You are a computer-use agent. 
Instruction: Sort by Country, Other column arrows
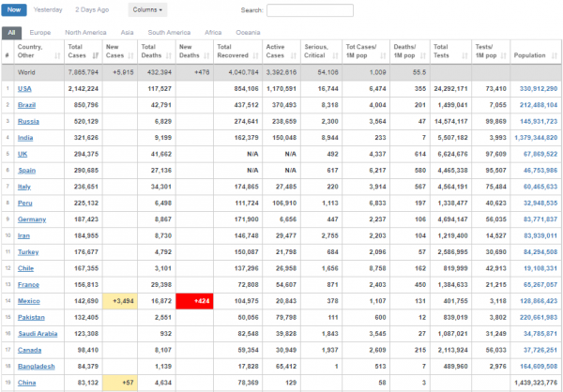[x=57, y=55]
